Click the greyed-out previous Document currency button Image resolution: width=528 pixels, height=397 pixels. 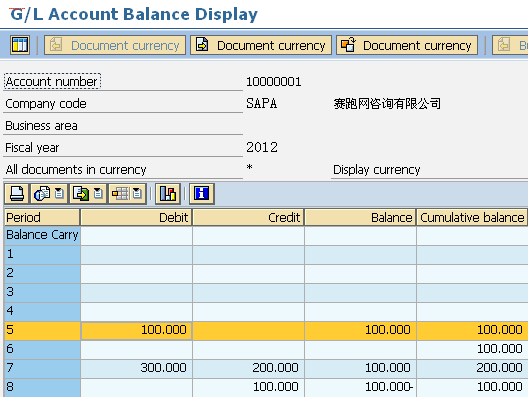tap(115, 45)
